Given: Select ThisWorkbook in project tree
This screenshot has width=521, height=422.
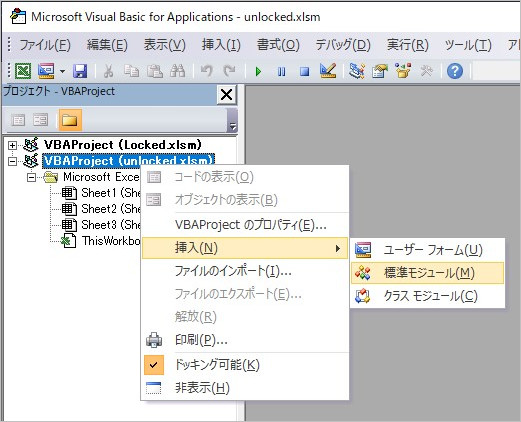Looking at the screenshot, I should (111, 241).
